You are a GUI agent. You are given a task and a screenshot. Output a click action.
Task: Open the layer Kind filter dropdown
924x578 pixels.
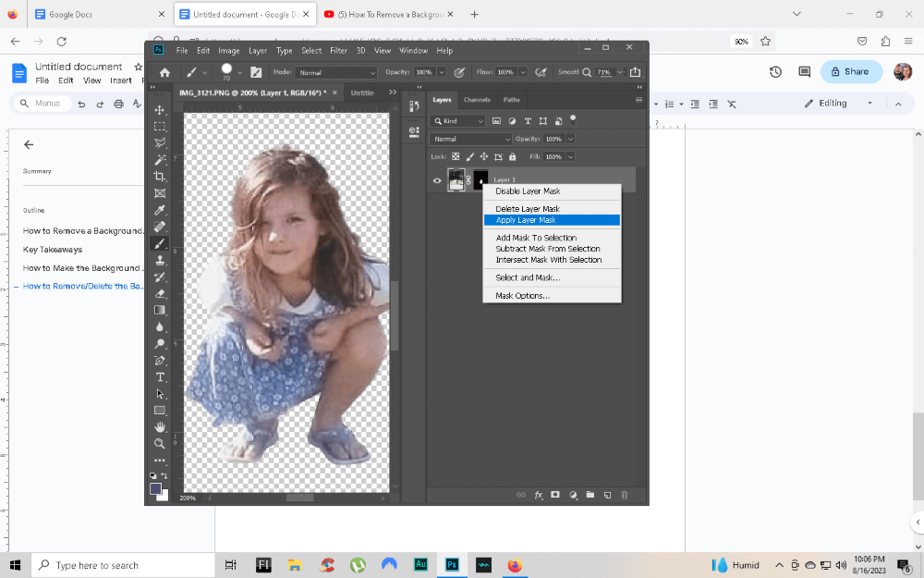(x=458, y=121)
